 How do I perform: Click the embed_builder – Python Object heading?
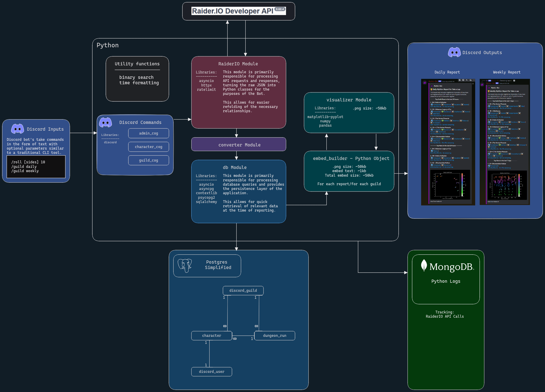[351, 158]
